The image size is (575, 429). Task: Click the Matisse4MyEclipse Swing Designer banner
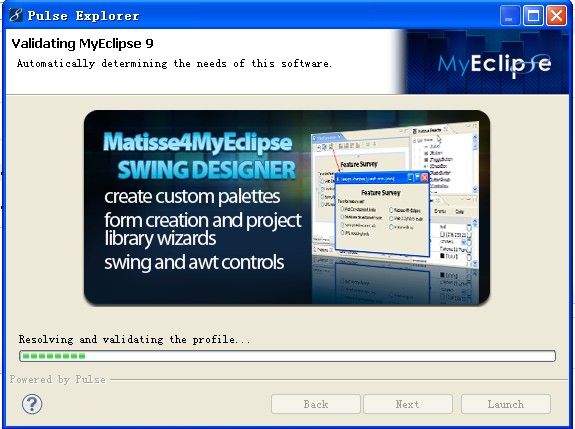point(287,207)
